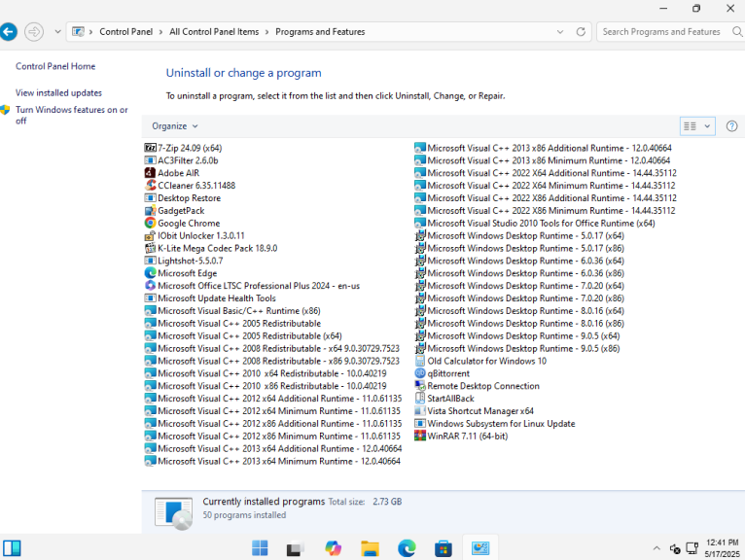745x560 pixels.
Task: Select Visual C++ 2013 x64 Additional Runtime
Action: tap(272, 448)
